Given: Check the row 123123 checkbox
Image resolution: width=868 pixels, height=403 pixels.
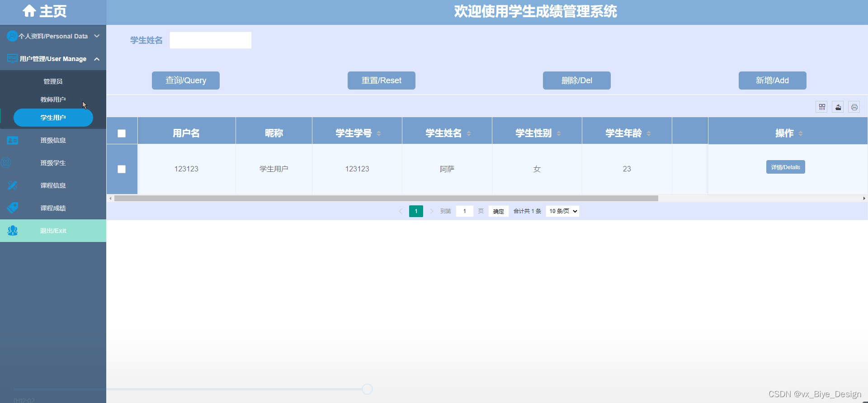Looking at the screenshot, I should 122,169.
